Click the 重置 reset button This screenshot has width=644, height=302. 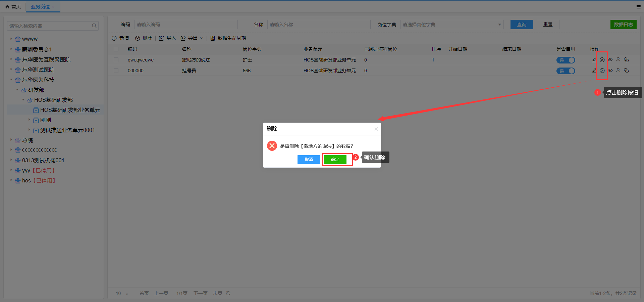[548, 25]
